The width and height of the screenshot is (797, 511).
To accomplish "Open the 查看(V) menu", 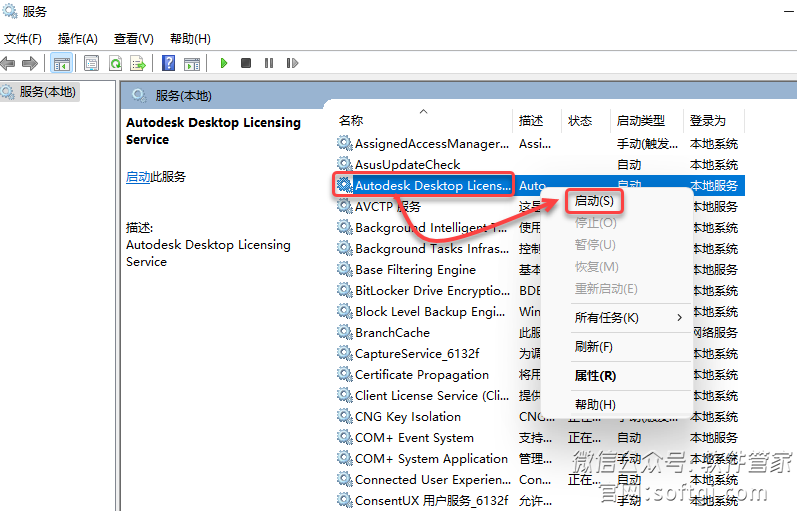I will coord(133,38).
